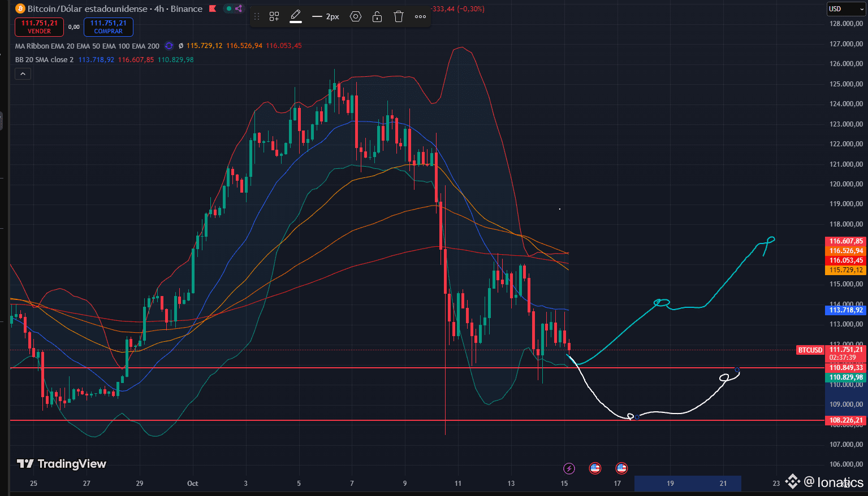Click the BB legend value 110.829,98

(175, 60)
